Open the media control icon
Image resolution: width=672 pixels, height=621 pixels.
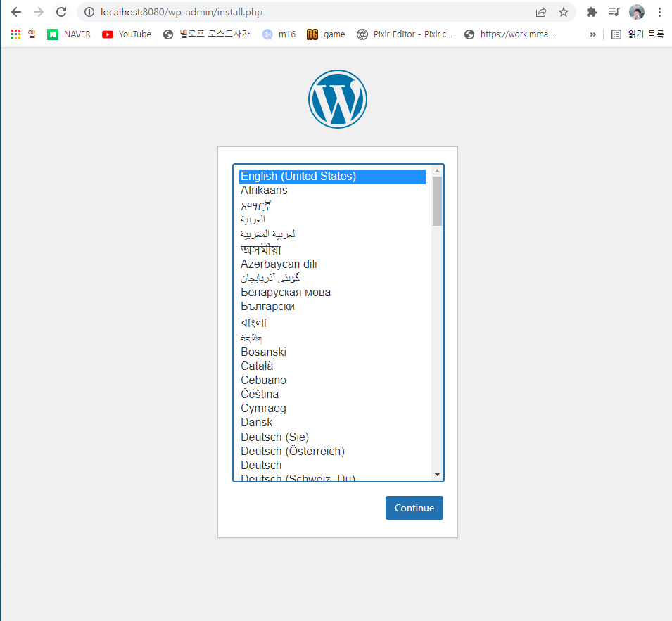pos(614,12)
